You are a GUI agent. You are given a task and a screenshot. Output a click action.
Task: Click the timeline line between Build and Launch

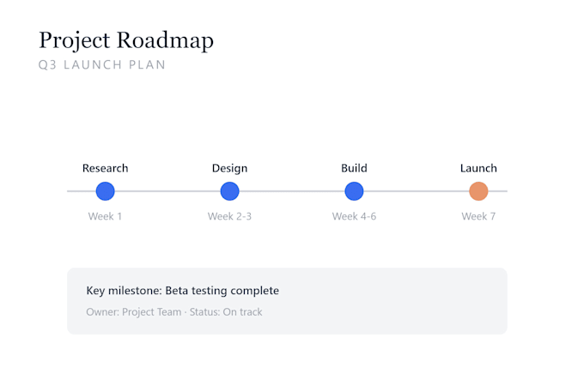[x=417, y=191]
